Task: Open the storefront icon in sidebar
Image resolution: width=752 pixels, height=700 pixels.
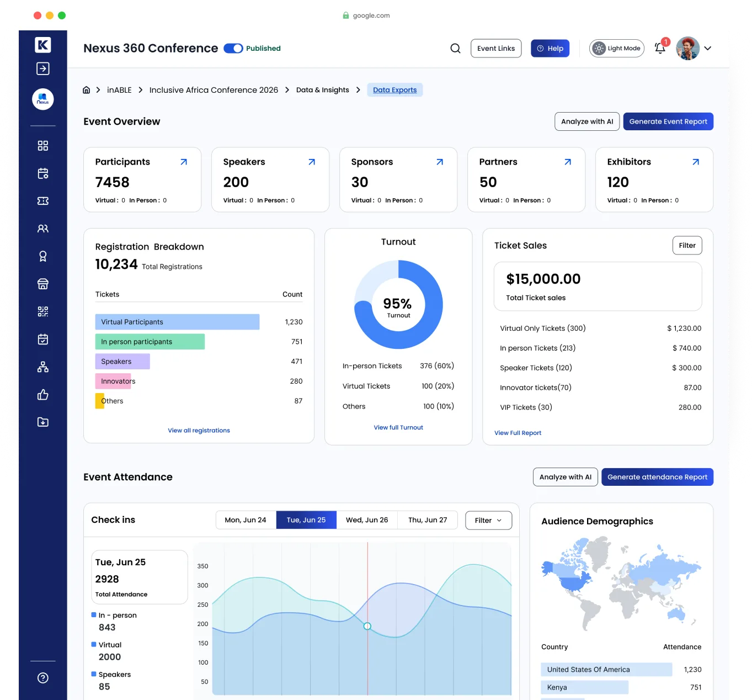Action: click(42, 284)
